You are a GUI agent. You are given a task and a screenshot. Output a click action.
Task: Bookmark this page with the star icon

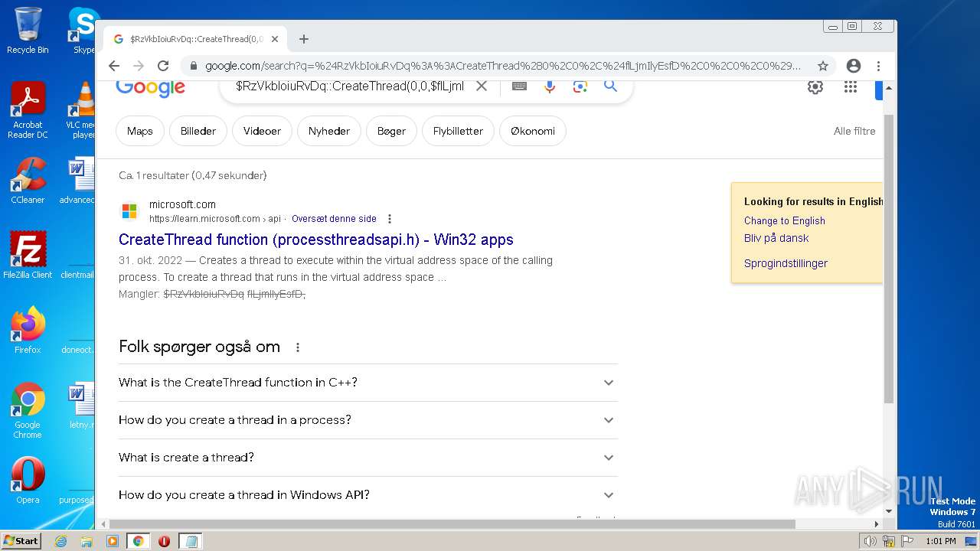click(823, 66)
